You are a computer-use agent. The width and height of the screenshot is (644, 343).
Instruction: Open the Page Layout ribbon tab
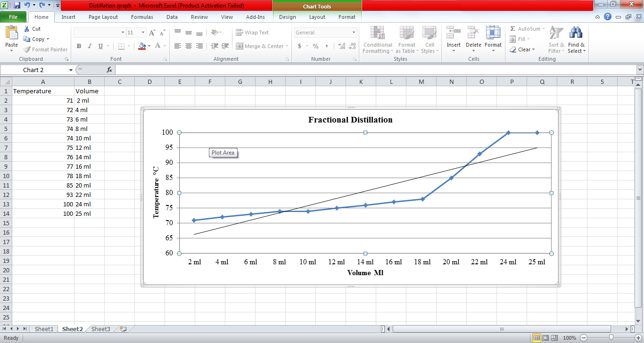[103, 17]
